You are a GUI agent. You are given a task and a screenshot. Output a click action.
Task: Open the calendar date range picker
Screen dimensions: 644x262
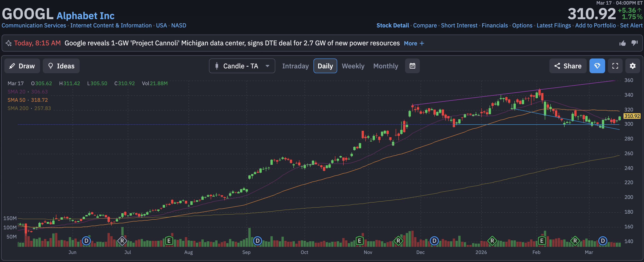(x=412, y=66)
